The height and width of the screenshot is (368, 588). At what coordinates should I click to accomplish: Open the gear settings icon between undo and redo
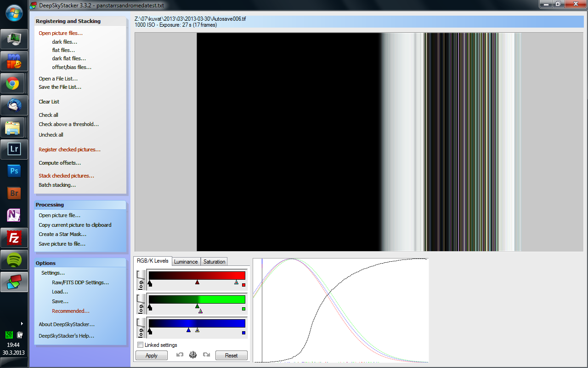(193, 355)
